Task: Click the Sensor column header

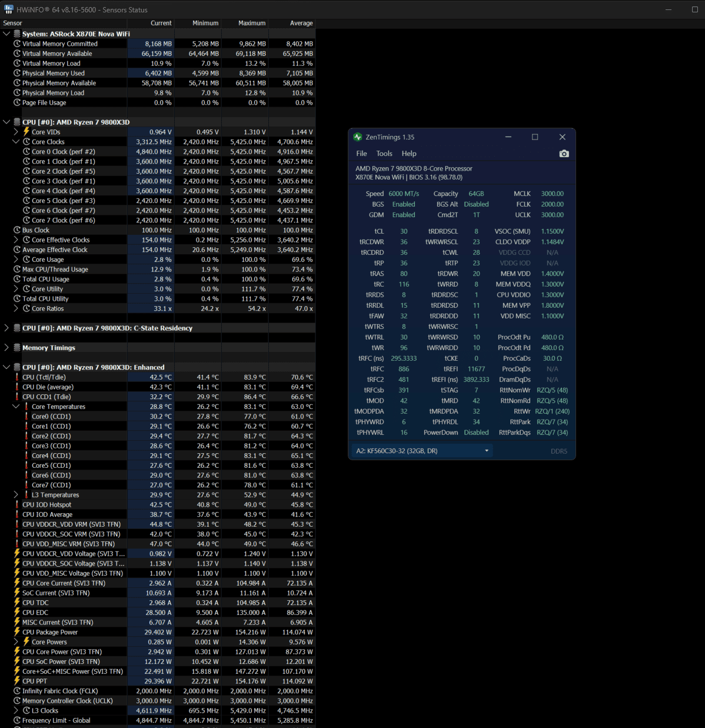Action: click(x=64, y=23)
